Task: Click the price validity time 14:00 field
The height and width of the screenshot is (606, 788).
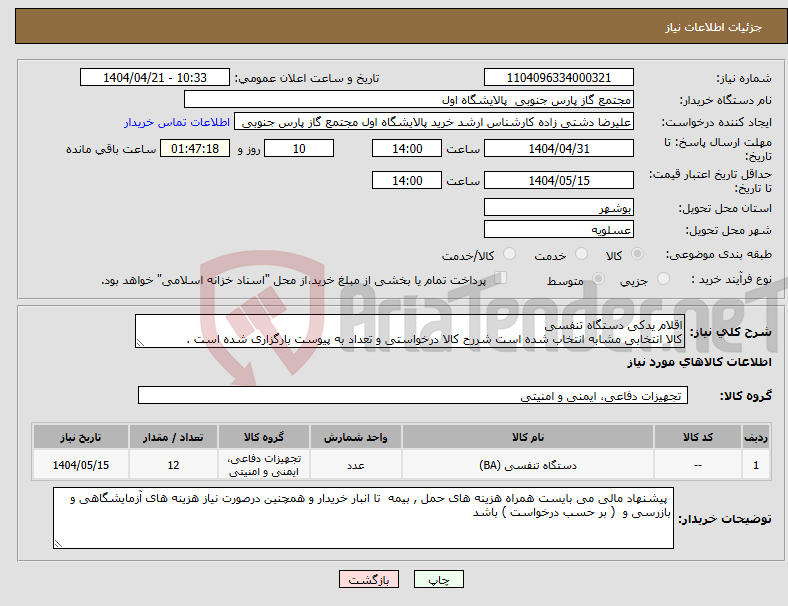Action: (407, 180)
